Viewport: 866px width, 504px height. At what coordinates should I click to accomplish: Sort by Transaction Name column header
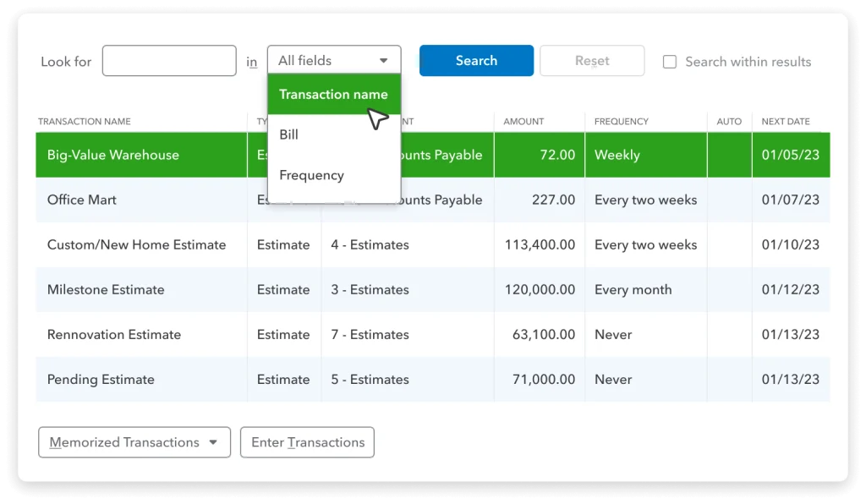click(x=85, y=122)
